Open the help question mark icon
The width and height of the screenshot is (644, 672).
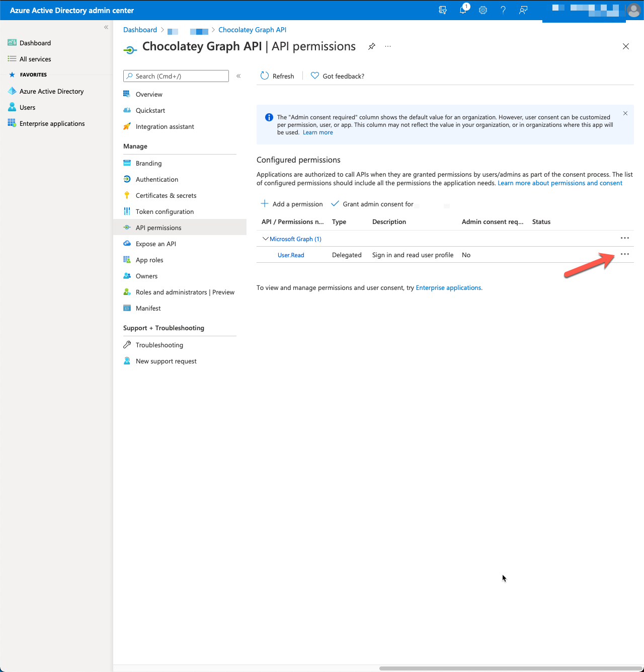pyautogui.click(x=503, y=10)
